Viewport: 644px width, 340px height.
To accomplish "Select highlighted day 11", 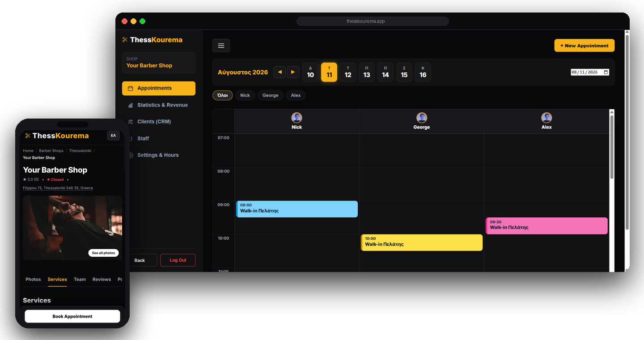I will pos(329,72).
